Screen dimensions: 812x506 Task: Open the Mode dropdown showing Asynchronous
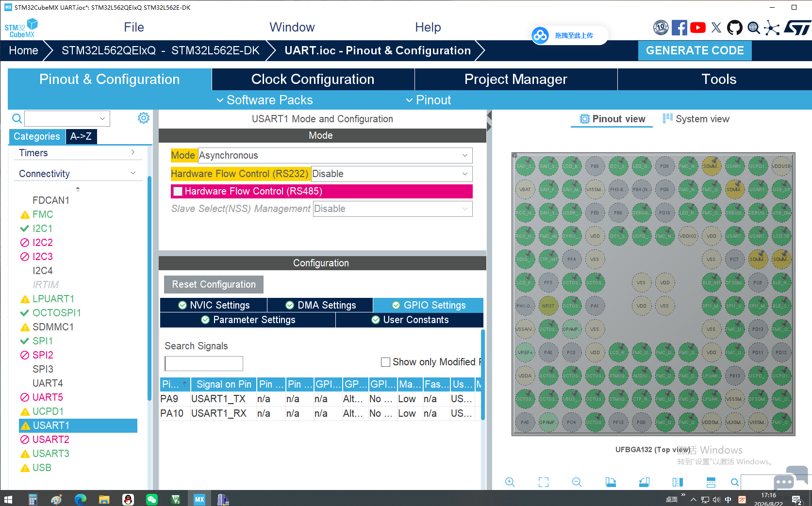[335, 155]
